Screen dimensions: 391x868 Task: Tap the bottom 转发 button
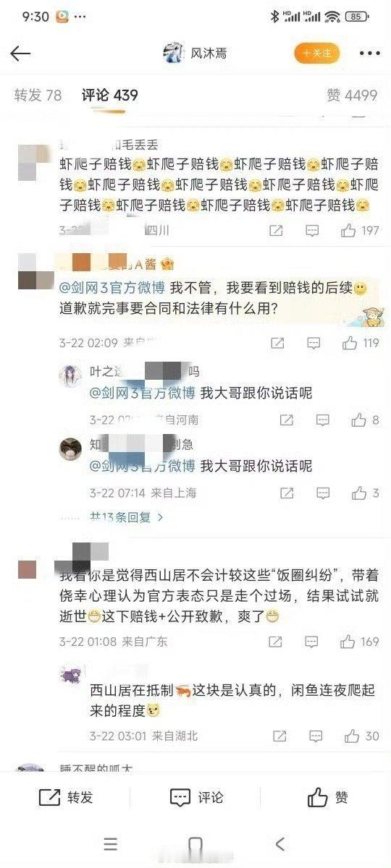(x=66, y=797)
